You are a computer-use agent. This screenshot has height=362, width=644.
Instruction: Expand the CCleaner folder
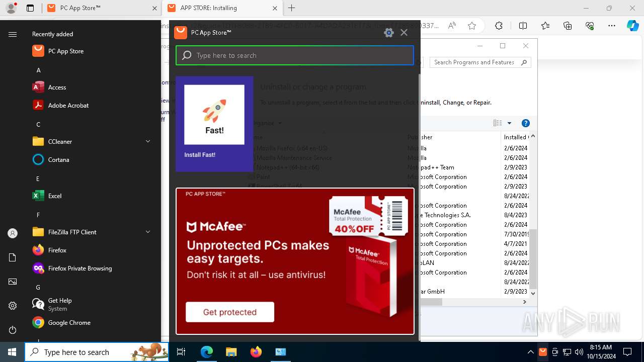click(148, 142)
